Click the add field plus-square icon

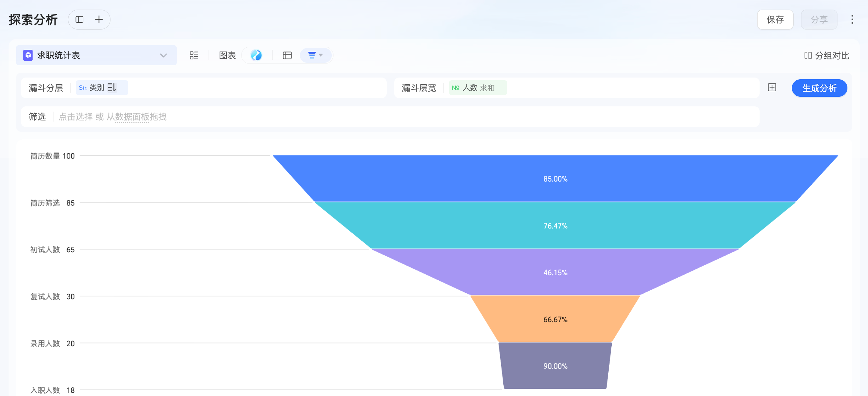click(x=772, y=88)
